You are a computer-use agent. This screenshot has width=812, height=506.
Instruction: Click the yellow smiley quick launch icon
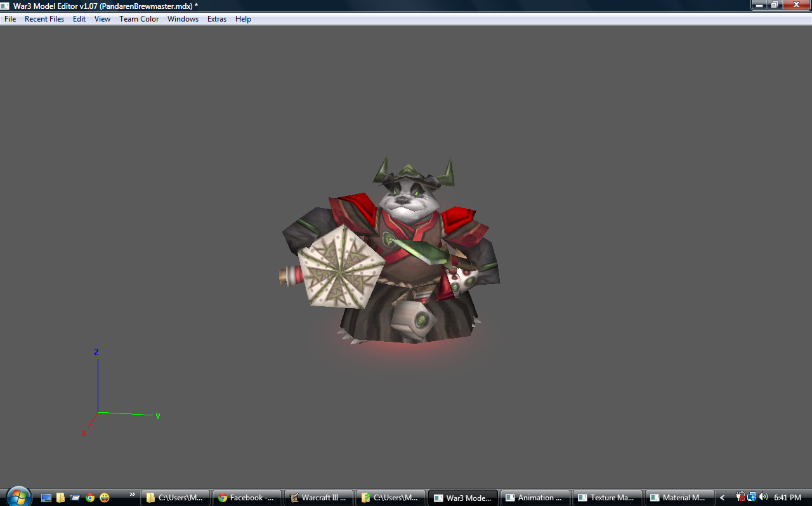click(x=105, y=498)
